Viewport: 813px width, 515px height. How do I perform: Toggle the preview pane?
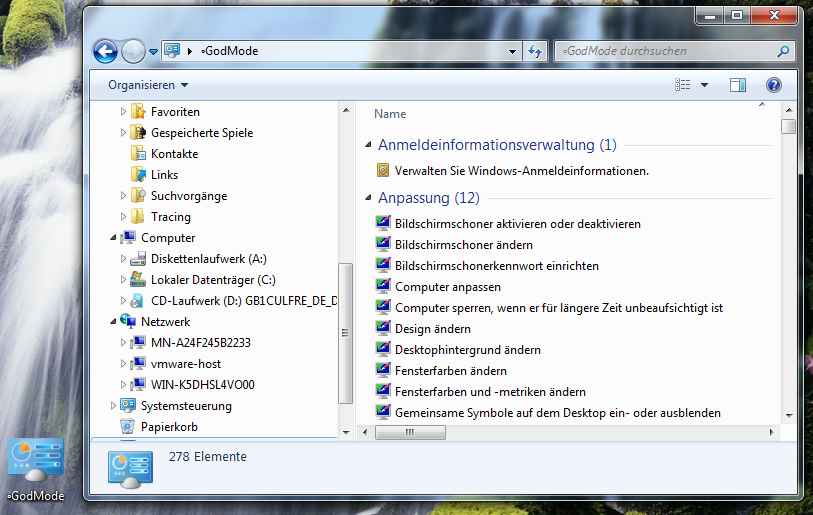[x=737, y=85]
